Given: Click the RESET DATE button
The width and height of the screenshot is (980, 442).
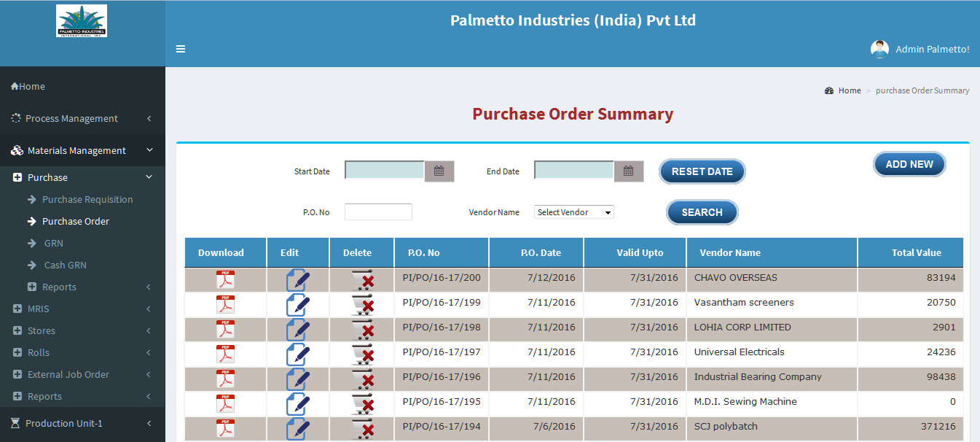Looking at the screenshot, I should pos(702,171).
